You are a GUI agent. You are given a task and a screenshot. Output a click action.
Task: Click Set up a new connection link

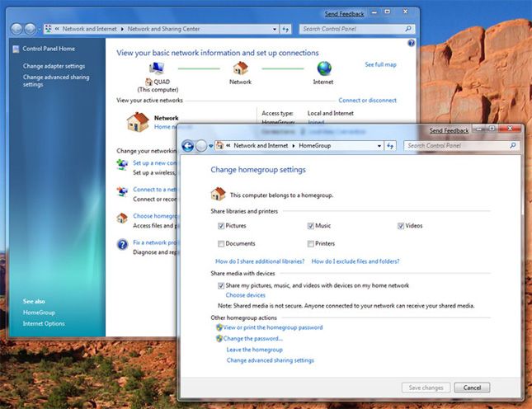point(155,163)
